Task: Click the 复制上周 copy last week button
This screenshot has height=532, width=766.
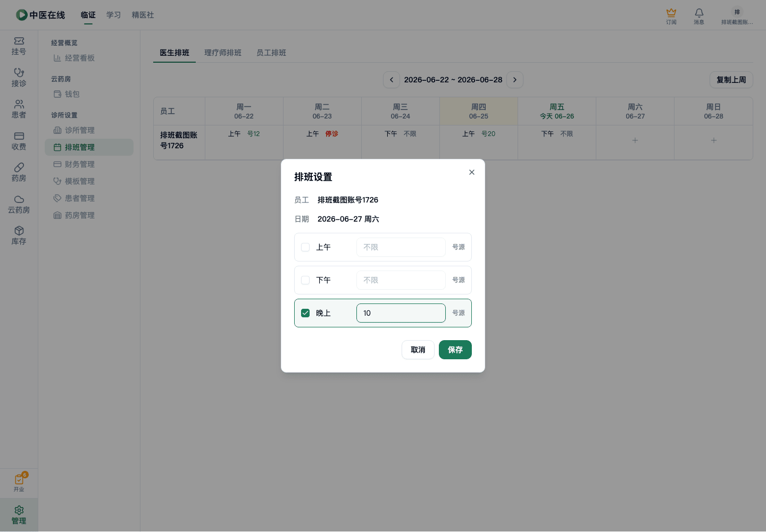Action: coord(731,80)
